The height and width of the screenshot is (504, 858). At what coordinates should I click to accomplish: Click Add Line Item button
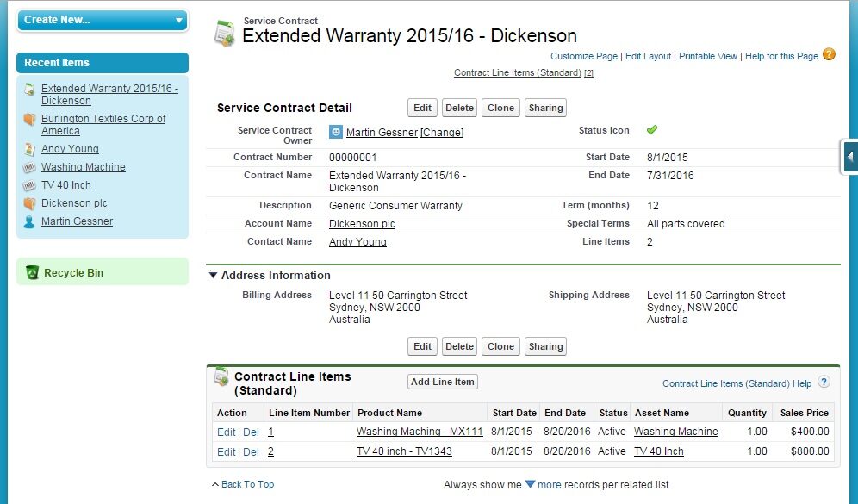click(x=443, y=382)
